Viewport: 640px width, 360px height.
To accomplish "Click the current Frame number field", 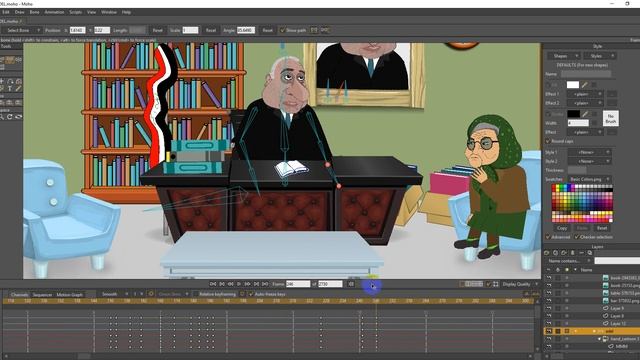I will click(x=298, y=284).
